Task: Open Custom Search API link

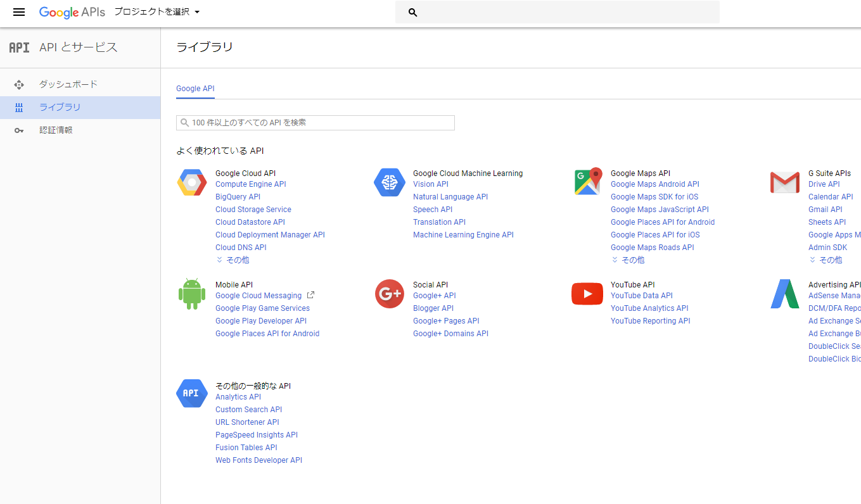Action: click(x=249, y=410)
